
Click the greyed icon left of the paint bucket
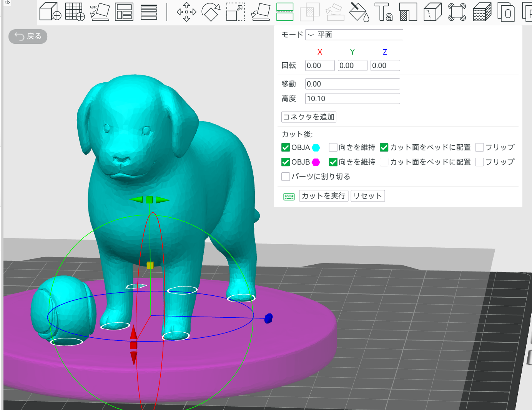pos(334,12)
